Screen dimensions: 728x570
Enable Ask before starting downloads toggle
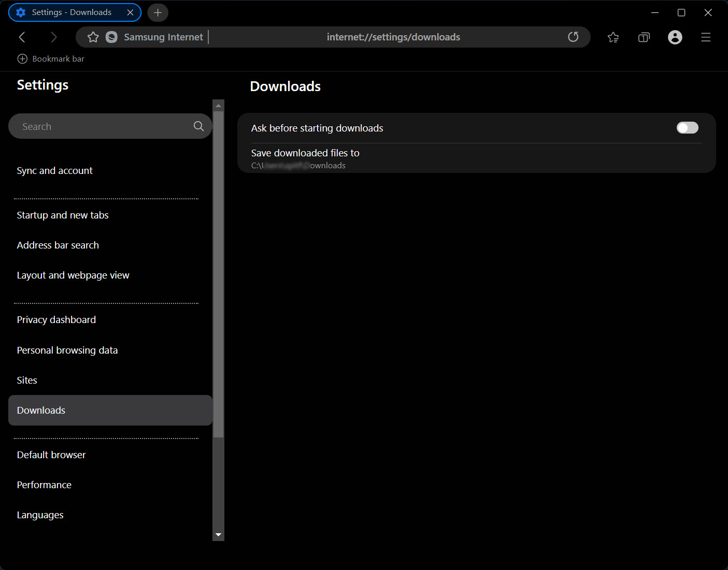pos(687,128)
